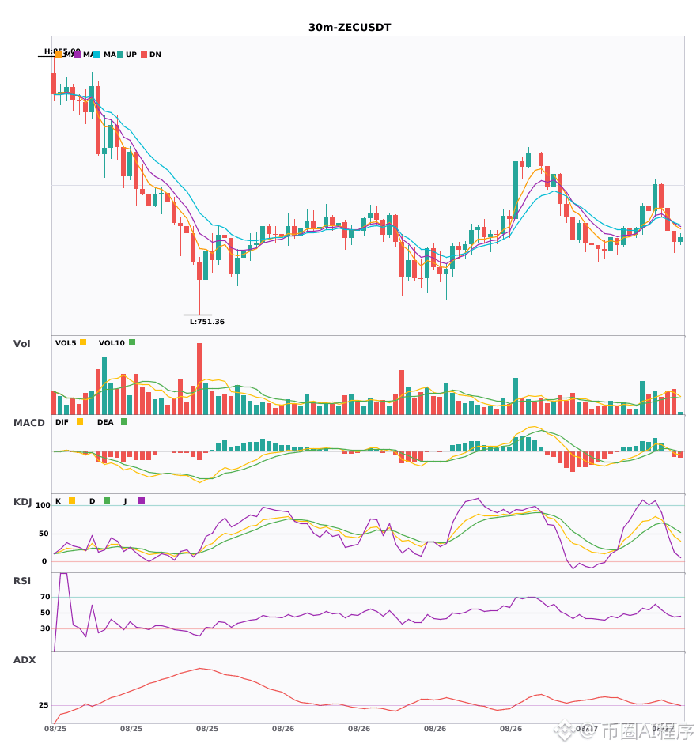Click the RSI panel label
The width and height of the screenshot is (700, 751).
click(x=22, y=581)
